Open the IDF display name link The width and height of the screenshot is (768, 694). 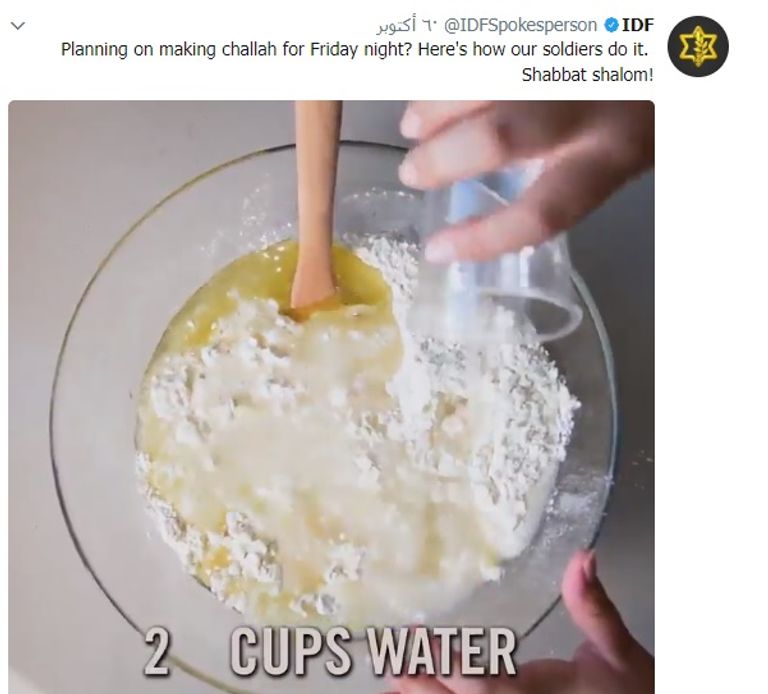[x=638, y=25]
